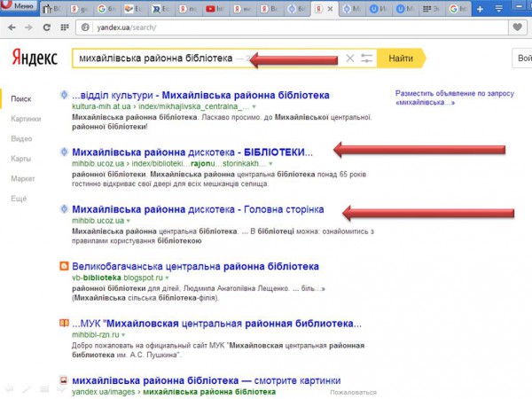
Task: Expand the arrow after mihbib.ucoz.ua index/biblioteki URL
Action: click(270, 164)
